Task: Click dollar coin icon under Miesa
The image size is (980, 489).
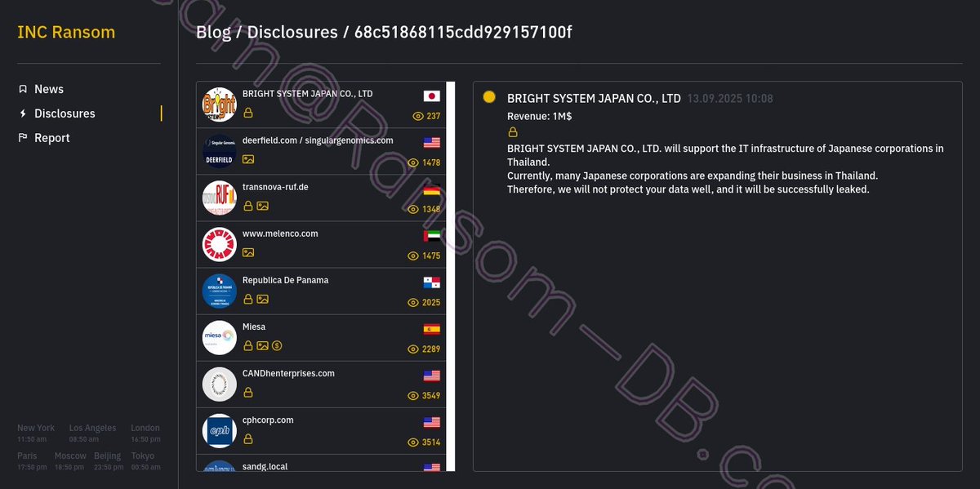Action: coord(277,345)
